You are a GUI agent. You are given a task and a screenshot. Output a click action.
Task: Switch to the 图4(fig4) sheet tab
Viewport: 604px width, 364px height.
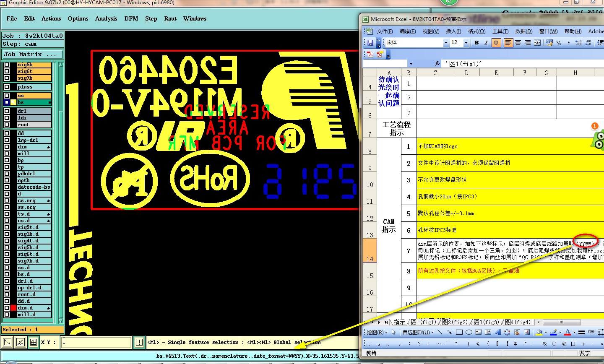click(518, 322)
